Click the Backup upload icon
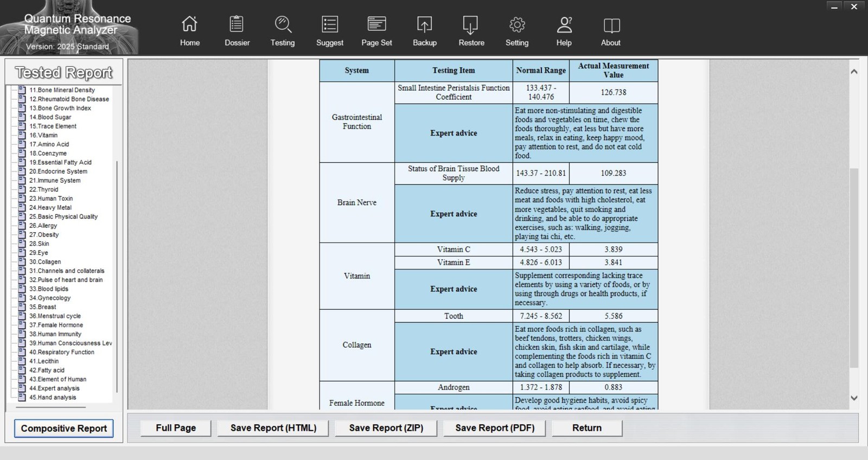Viewport: 868px width, 460px height. pos(424,24)
